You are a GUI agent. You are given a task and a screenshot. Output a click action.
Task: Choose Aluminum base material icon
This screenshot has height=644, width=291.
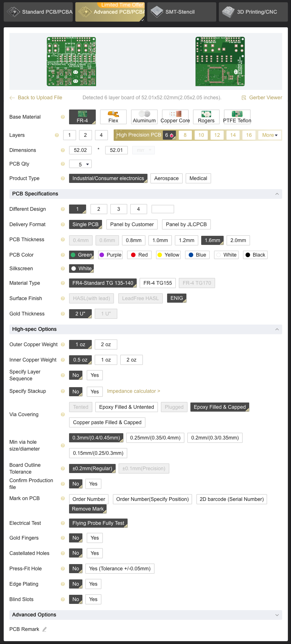tap(144, 114)
